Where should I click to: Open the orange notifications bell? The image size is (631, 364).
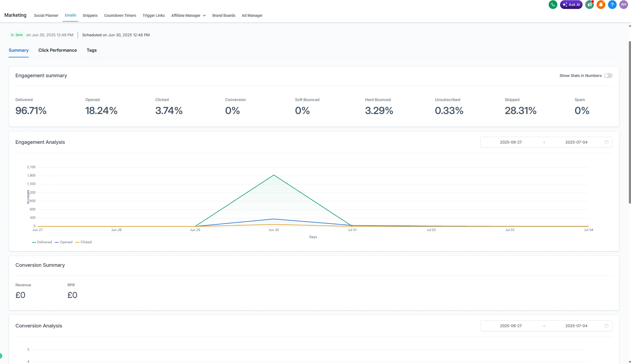tap(601, 5)
